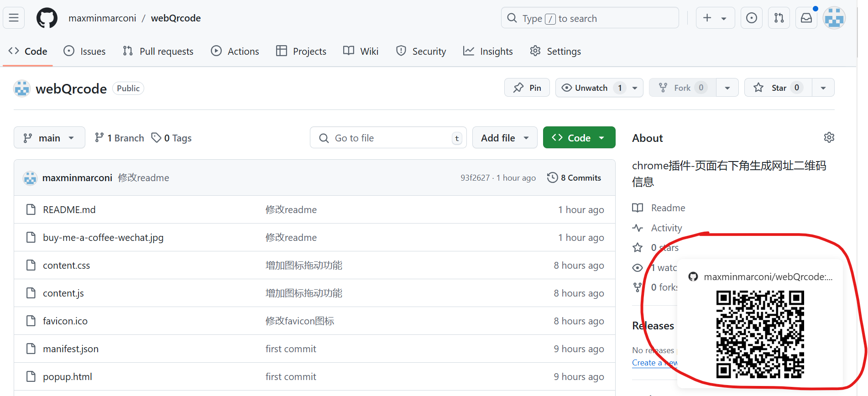
Task: Click the About settings gear icon
Action: (829, 137)
